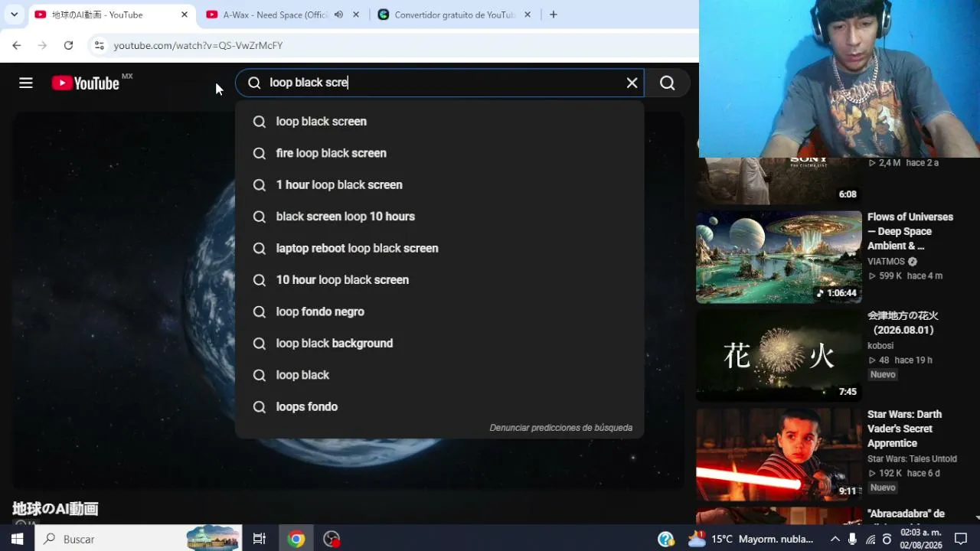Close the A-Wax Need Space tab
The width and height of the screenshot is (980, 551).
(x=356, y=15)
